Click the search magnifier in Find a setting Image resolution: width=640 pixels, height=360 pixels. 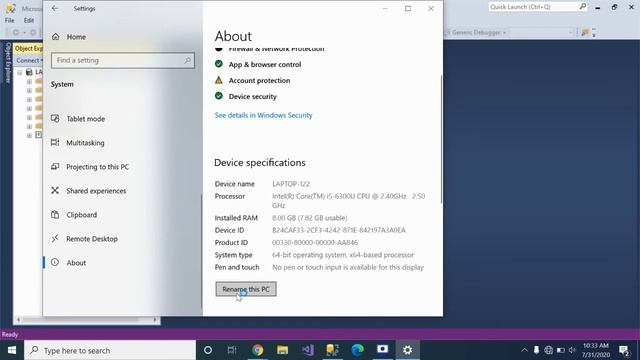point(187,60)
